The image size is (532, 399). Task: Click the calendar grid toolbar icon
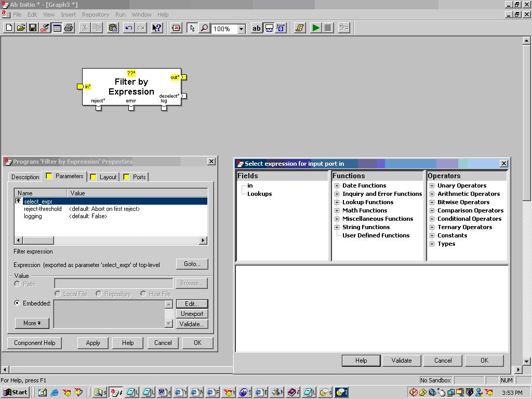(57, 28)
